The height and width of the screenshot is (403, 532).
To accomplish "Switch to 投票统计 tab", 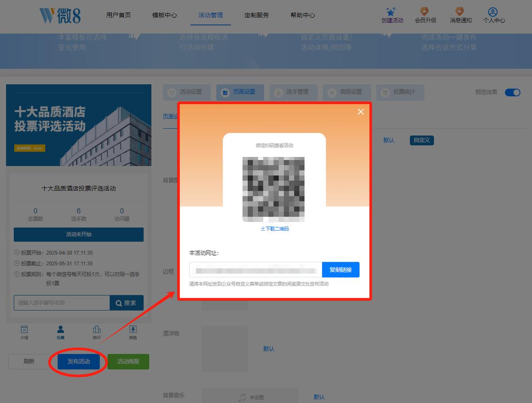I will click(400, 92).
